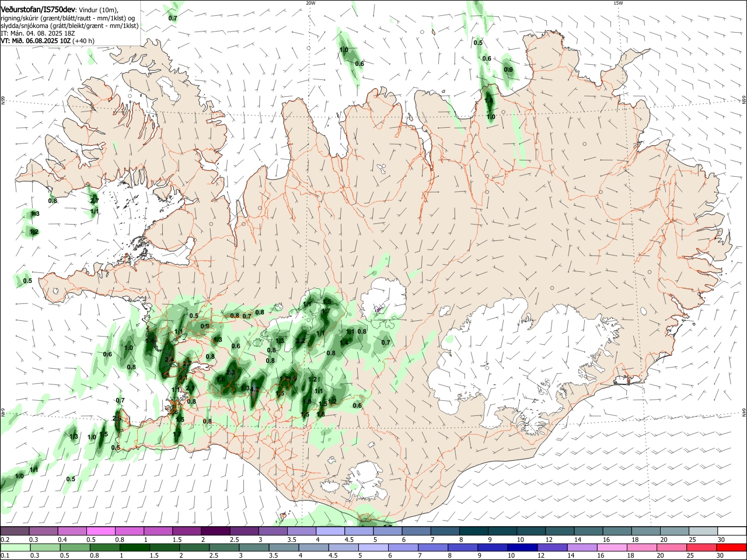Choose the darkest green swatch between 1 and 1.5
The height and width of the screenshot is (560, 747).
tap(135, 547)
